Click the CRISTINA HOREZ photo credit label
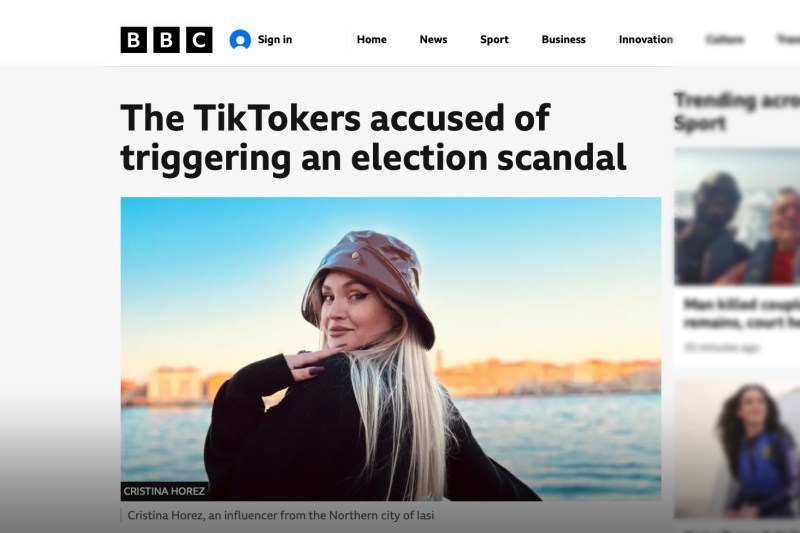 pyautogui.click(x=165, y=491)
